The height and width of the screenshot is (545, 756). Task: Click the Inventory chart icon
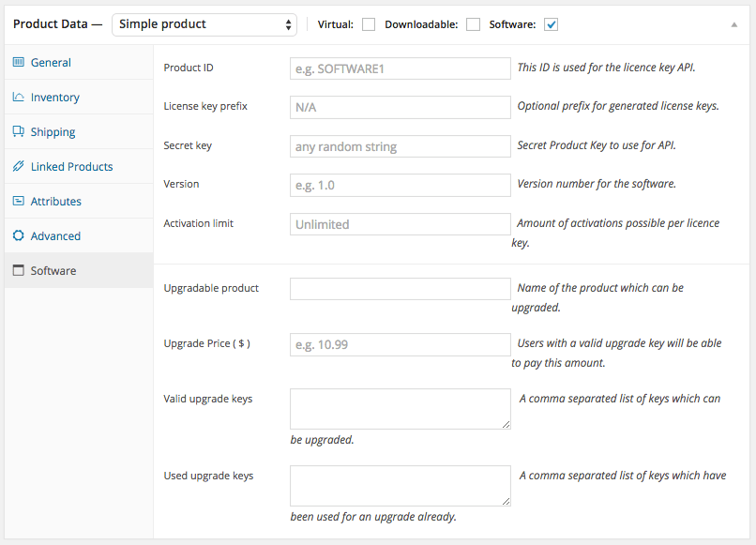click(x=19, y=98)
